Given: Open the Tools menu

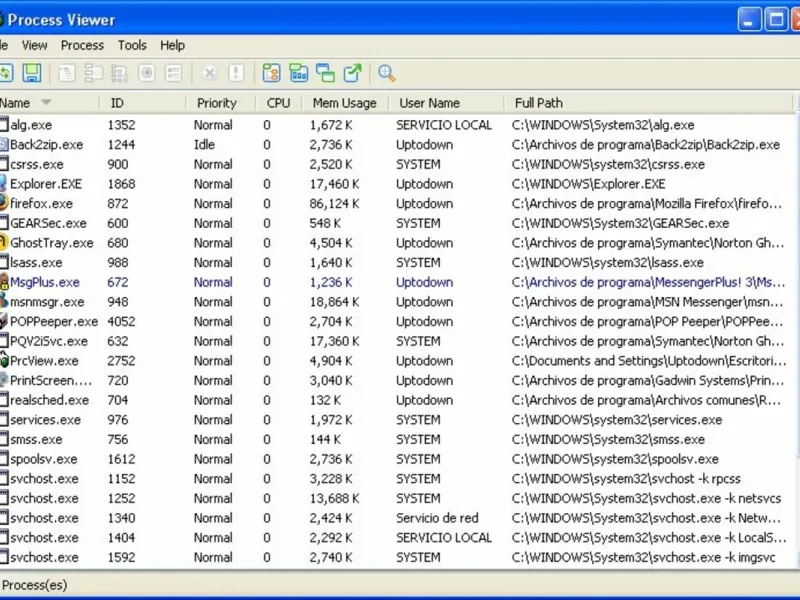Looking at the screenshot, I should [x=132, y=45].
